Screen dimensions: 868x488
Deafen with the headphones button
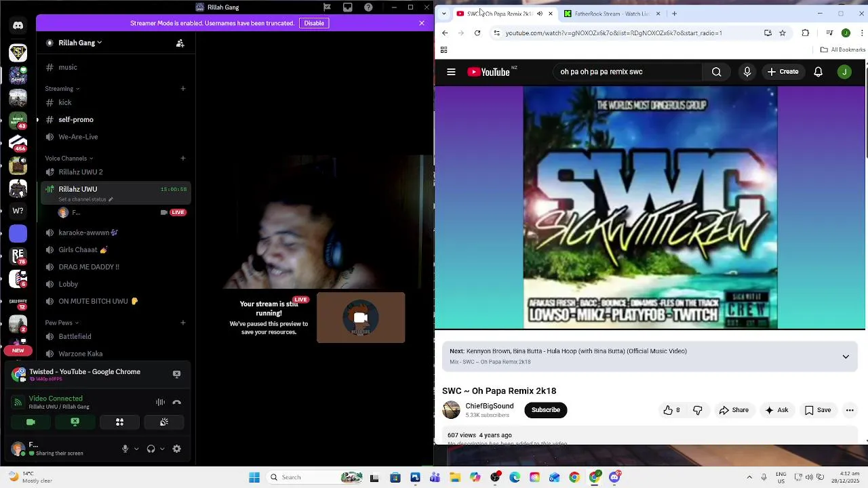click(151, 449)
